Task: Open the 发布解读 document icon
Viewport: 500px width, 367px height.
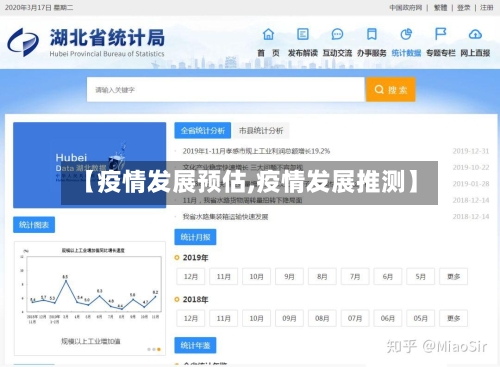Action: pos(303,34)
